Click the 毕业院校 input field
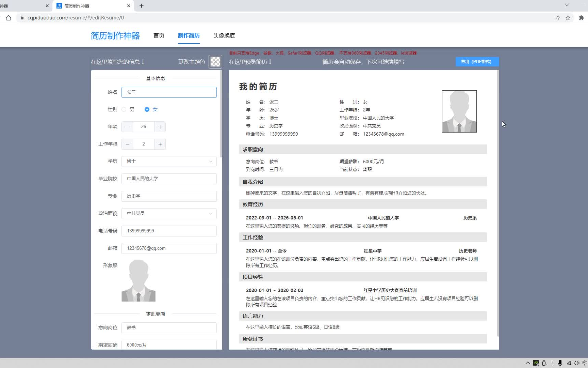Image resolution: width=588 pixels, height=368 pixels. click(169, 179)
